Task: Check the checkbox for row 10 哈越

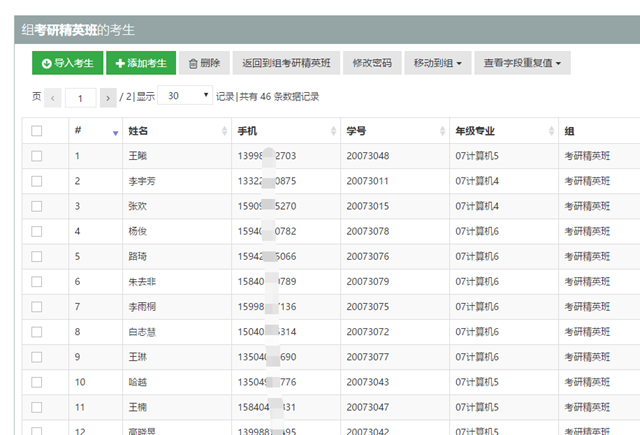Action: (x=37, y=382)
